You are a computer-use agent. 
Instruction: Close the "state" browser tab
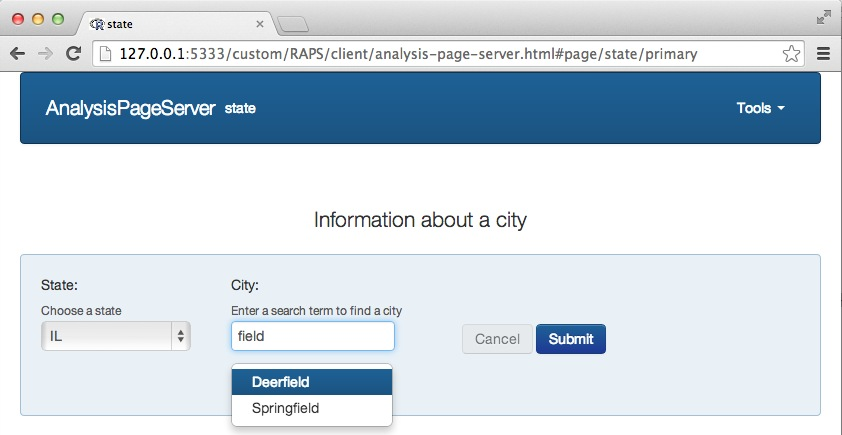coord(260,24)
